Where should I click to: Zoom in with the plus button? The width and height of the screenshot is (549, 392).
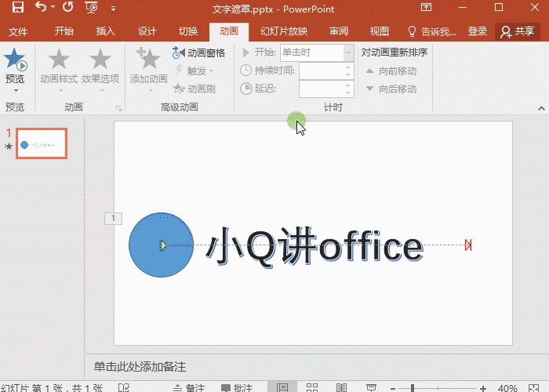click(x=483, y=389)
